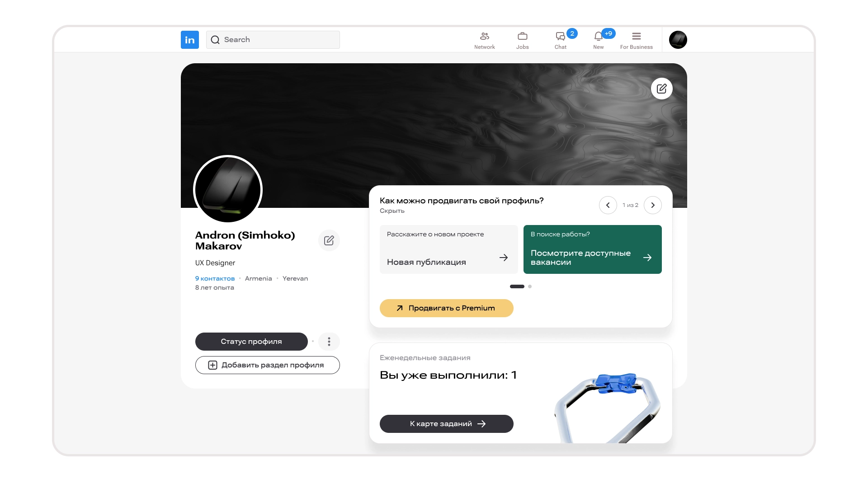Hide the profile promotion card via Скрыть
Image resolution: width=868 pixels, height=488 pixels.
(x=392, y=211)
